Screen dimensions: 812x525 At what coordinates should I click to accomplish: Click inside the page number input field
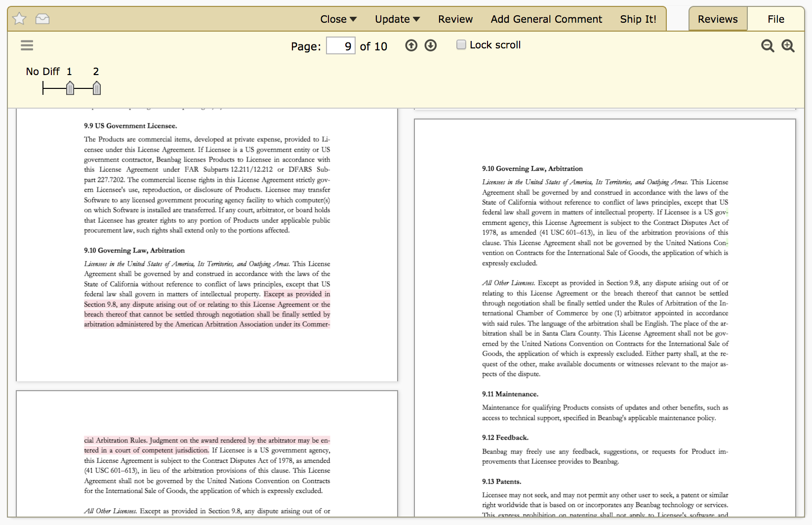(340, 45)
